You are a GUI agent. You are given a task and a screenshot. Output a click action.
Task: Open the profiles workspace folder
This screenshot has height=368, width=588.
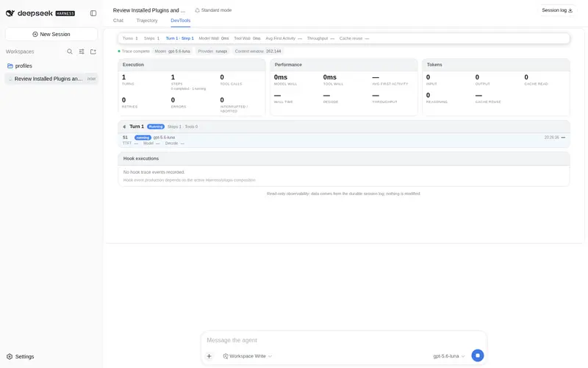(x=51, y=66)
